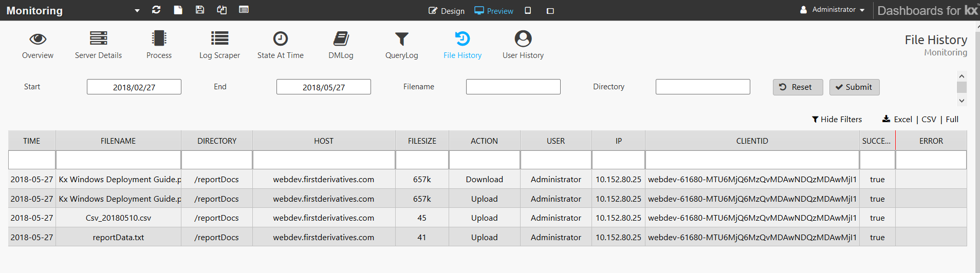Select the tablet portrait preview icon
Screen dimensions: 980x273
point(528,10)
